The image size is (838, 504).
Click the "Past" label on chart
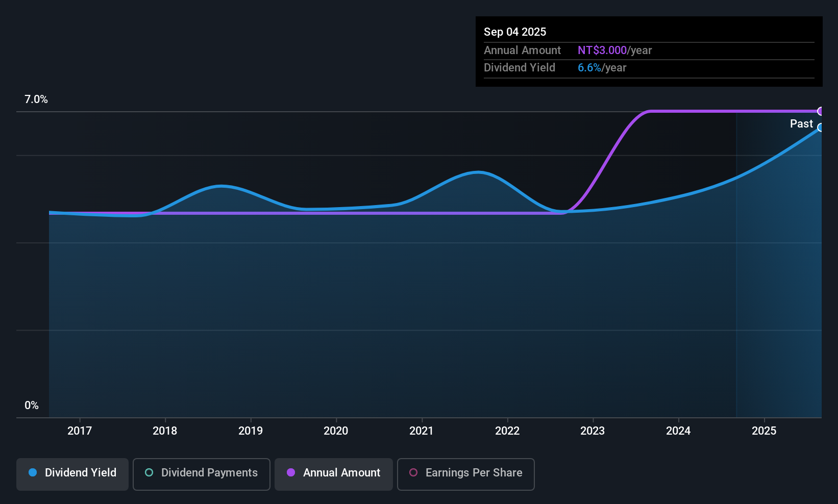click(801, 124)
